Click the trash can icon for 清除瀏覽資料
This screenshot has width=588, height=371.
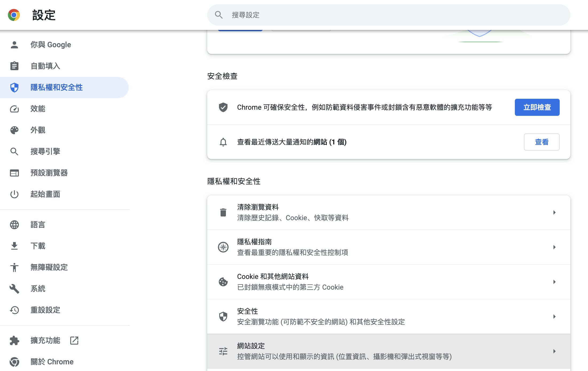click(223, 212)
